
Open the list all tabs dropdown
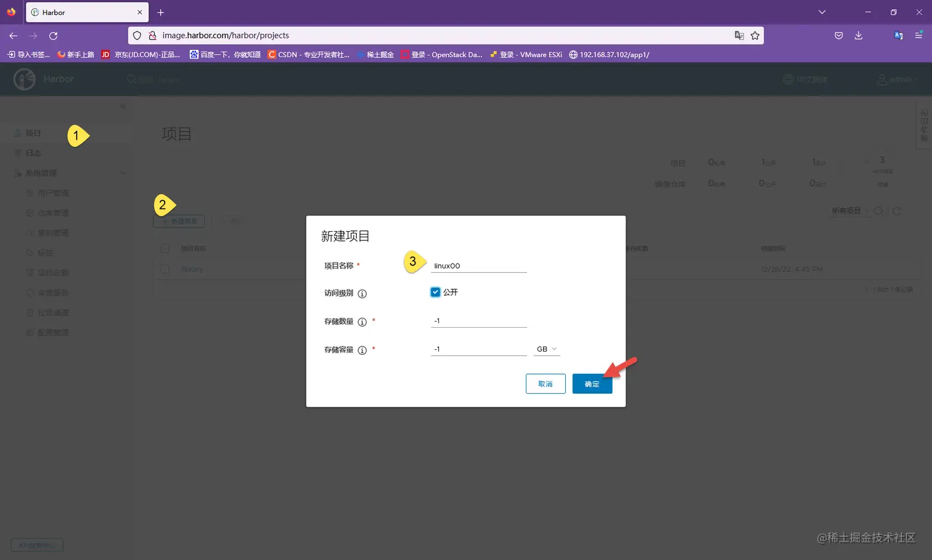pyautogui.click(x=822, y=12)
